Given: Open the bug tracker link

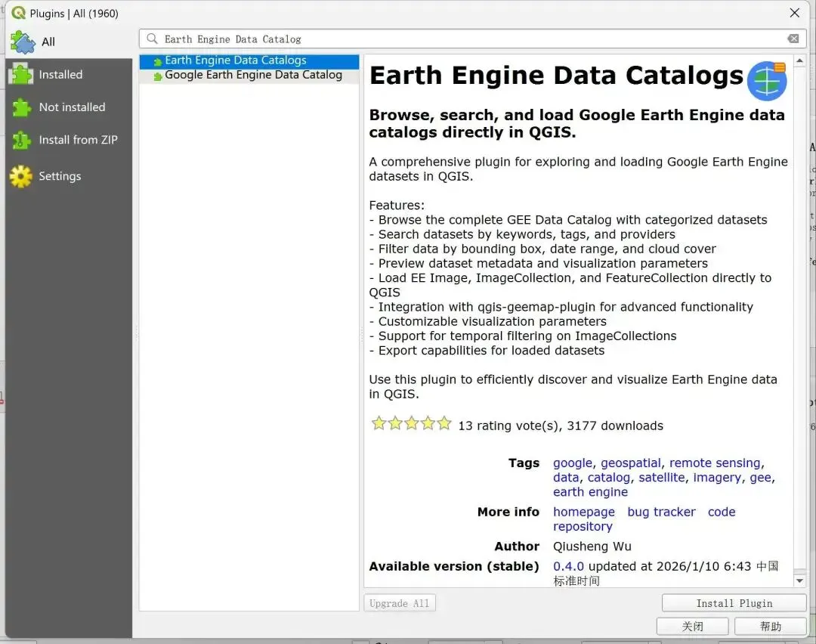Looking at the screenshot, I should point(661,512).
